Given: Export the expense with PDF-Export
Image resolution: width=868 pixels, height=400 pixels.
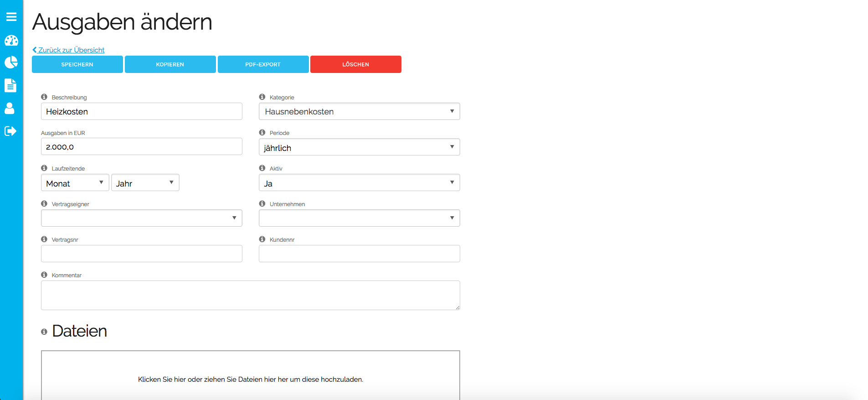Looking at the screenshot, I should pos(263,64).
